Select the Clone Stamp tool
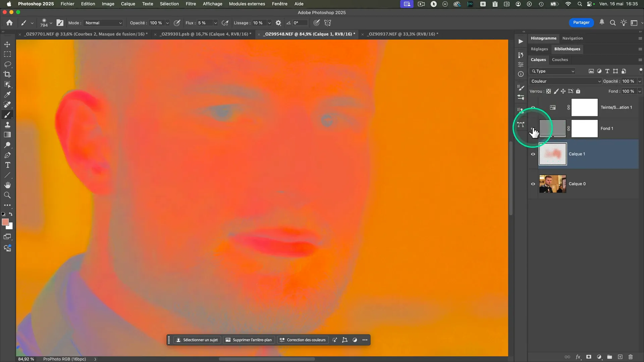The width and height of the screenshot is (644, 362). (x=7, y=125)
